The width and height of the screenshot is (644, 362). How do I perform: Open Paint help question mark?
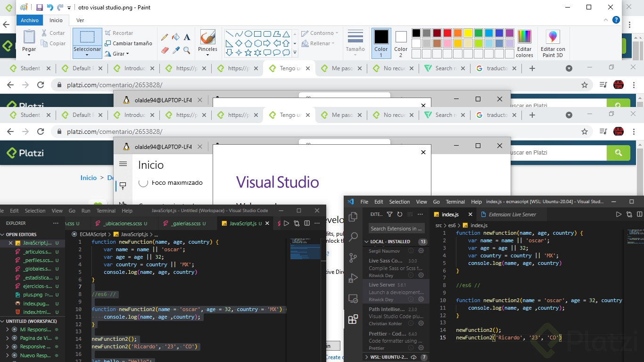pyautogui.click(x=616, y=20)
